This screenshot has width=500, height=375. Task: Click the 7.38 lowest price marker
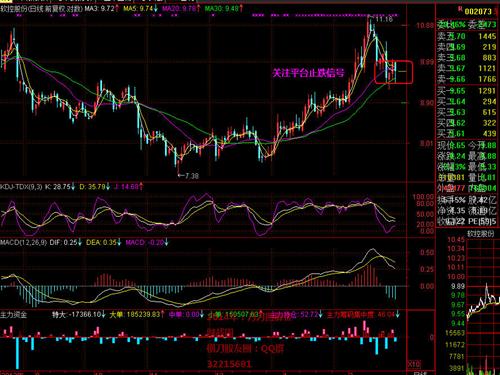point(191,176)
